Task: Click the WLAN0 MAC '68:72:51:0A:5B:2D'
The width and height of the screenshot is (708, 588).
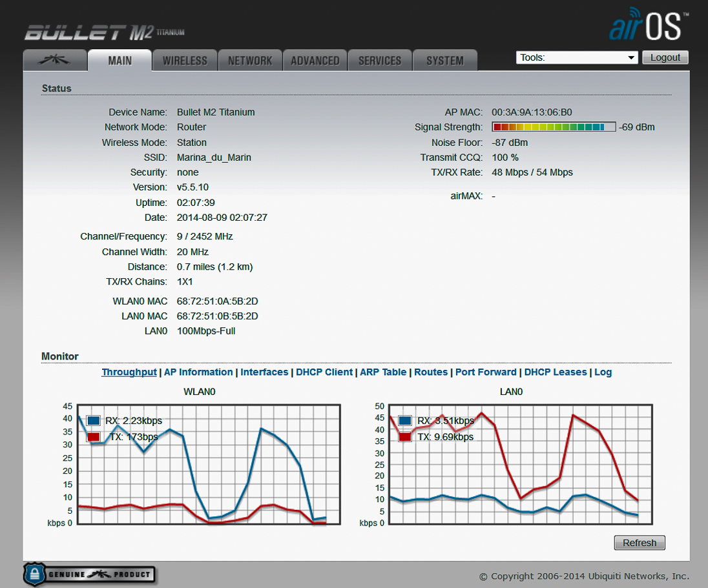Action: coord(217,301)
